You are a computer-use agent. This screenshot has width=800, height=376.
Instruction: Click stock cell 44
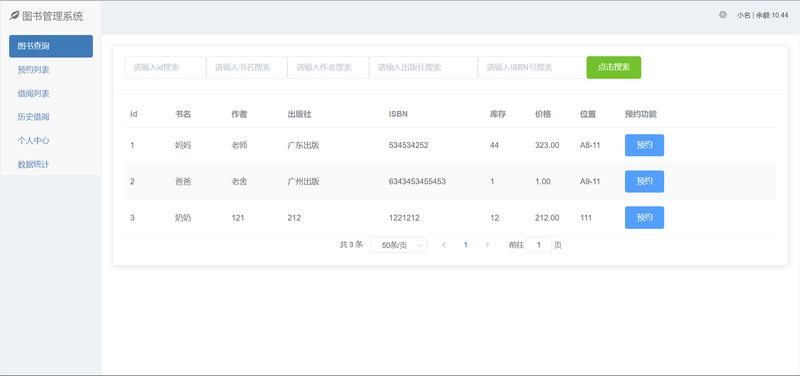point(494,145)
